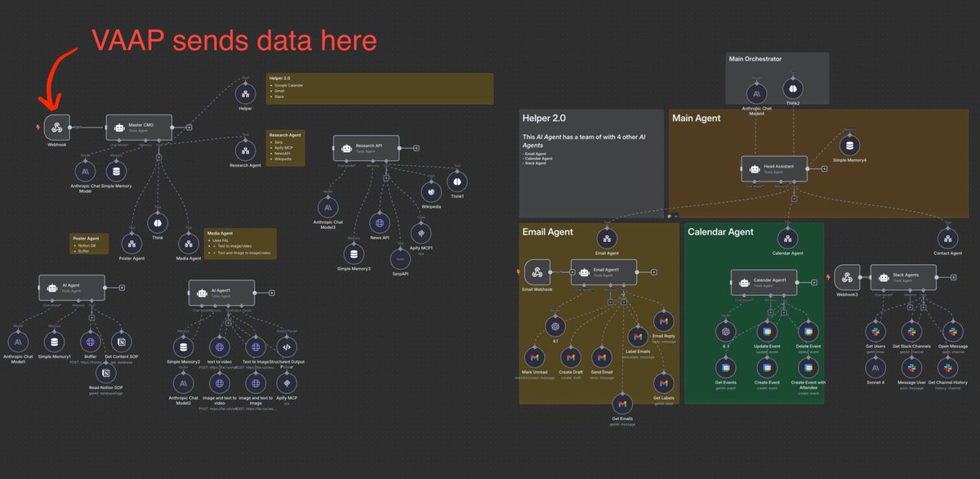Open the Email Reply Gmail node
Screen dimensions: 980x479
pos(663,321)
